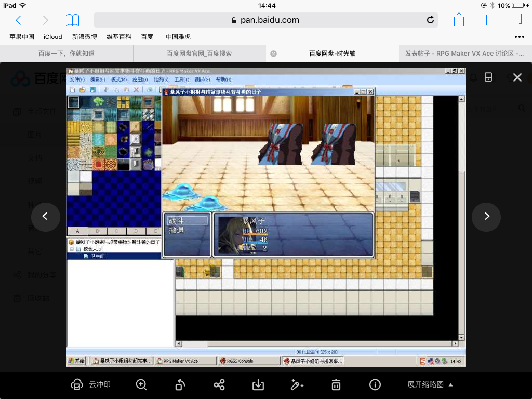Reload the pan.baidu.com page

(x=430, y=20)
